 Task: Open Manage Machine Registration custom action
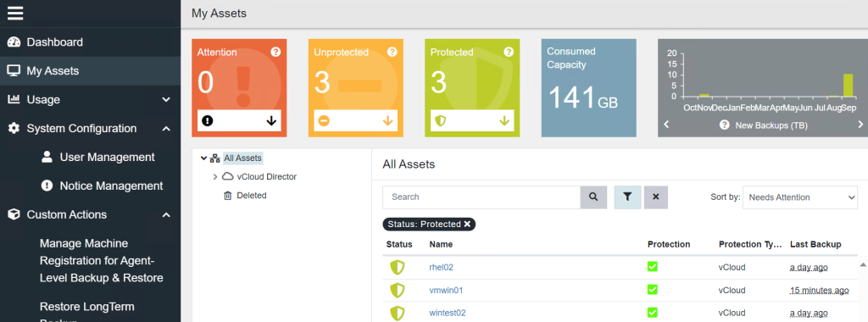[102, 261]
